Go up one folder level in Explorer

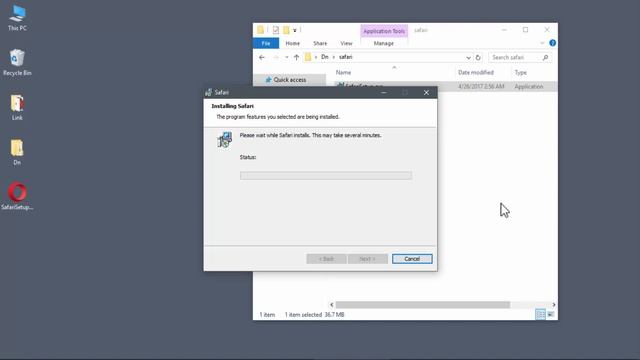click(x=296, y=58)
